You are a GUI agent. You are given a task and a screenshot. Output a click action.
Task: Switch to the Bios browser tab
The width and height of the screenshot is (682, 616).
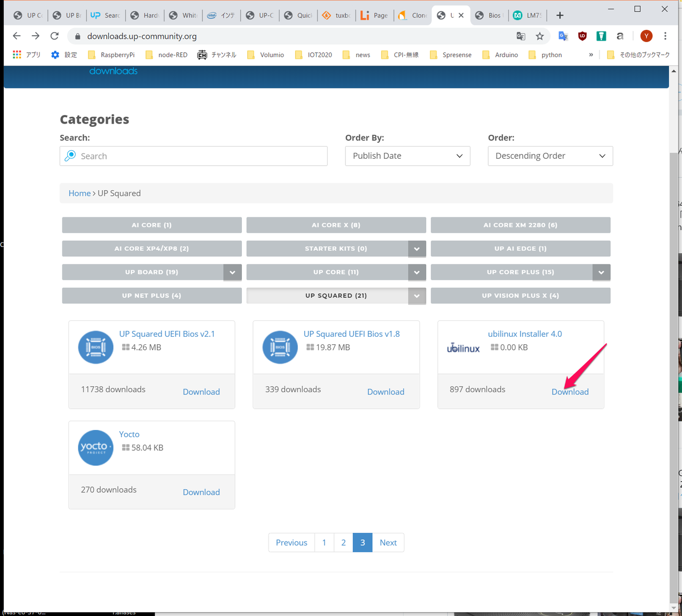coord(488,15)
